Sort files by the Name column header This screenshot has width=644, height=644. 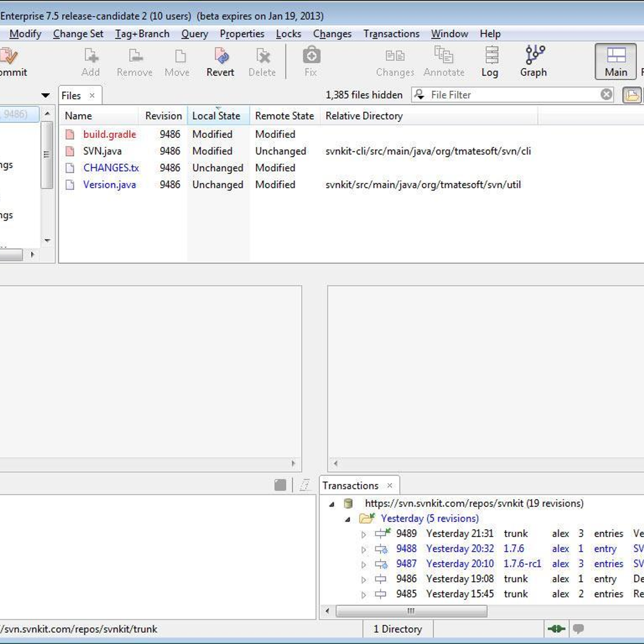click(x=100, y=116)
